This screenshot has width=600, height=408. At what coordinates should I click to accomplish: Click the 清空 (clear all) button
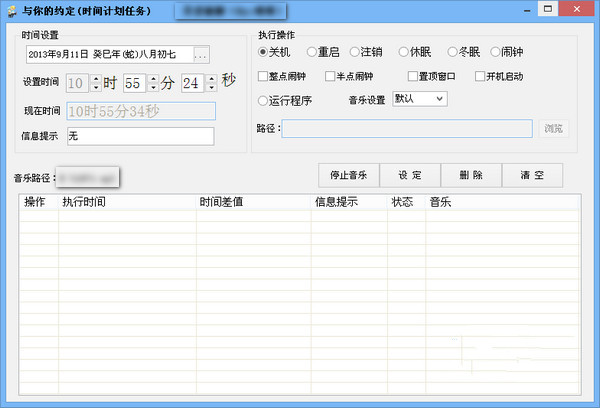point(532,175)
